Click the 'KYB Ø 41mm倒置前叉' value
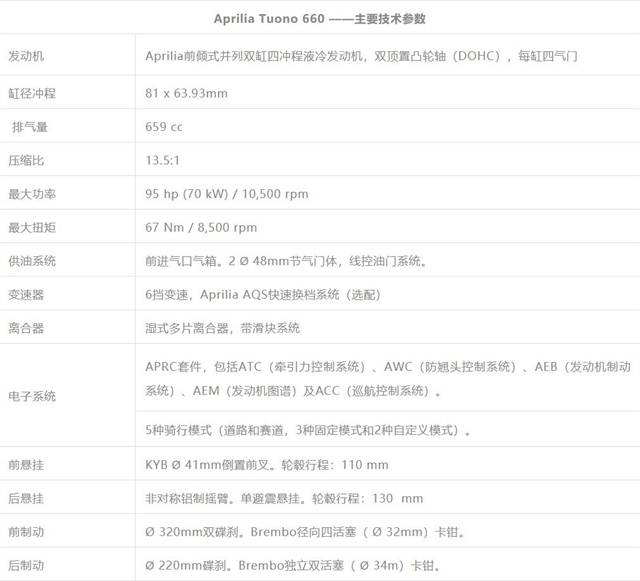The width and height of the screenshot is (640, 581). coord(267,465)
